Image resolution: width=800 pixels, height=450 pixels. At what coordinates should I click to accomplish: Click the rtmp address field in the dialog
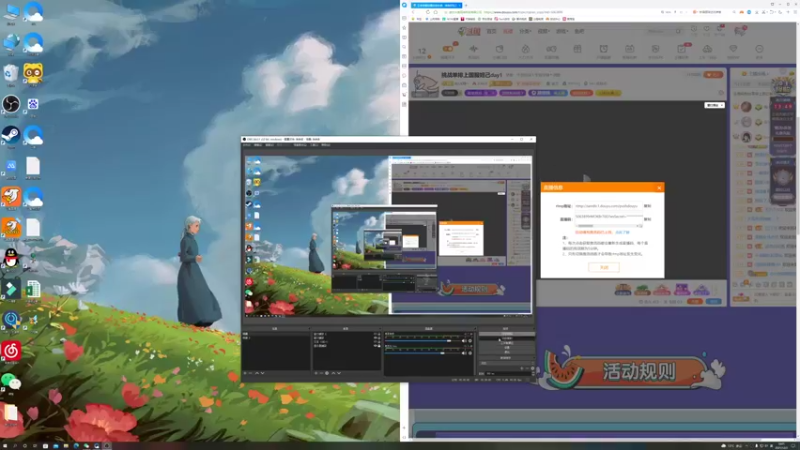[x=607, y=206]
